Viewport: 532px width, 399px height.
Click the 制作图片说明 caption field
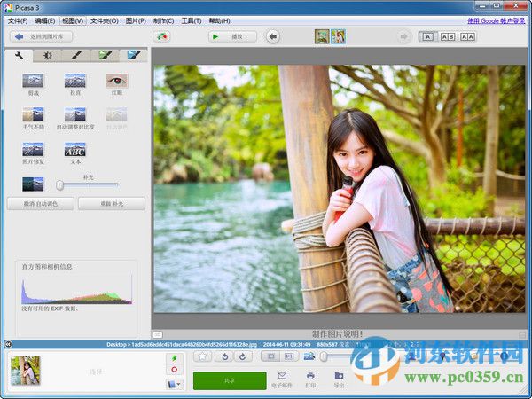(x=337, y=334)
